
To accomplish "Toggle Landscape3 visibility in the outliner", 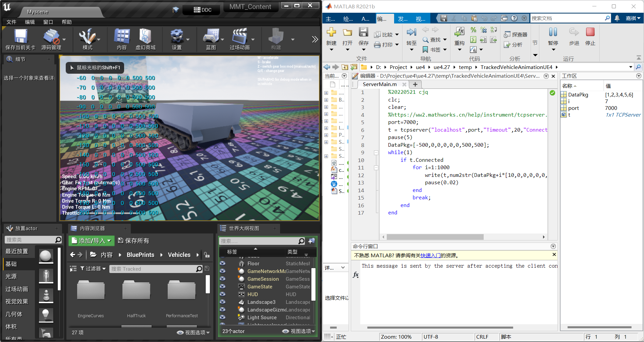I will (x=222, y=302).
